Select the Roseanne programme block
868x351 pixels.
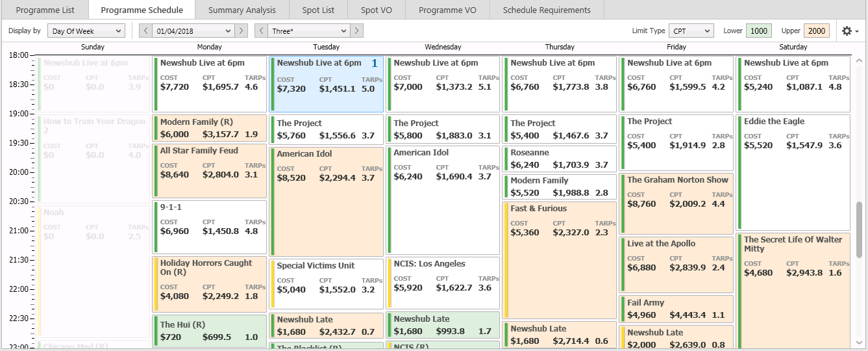tap(560, 159)
